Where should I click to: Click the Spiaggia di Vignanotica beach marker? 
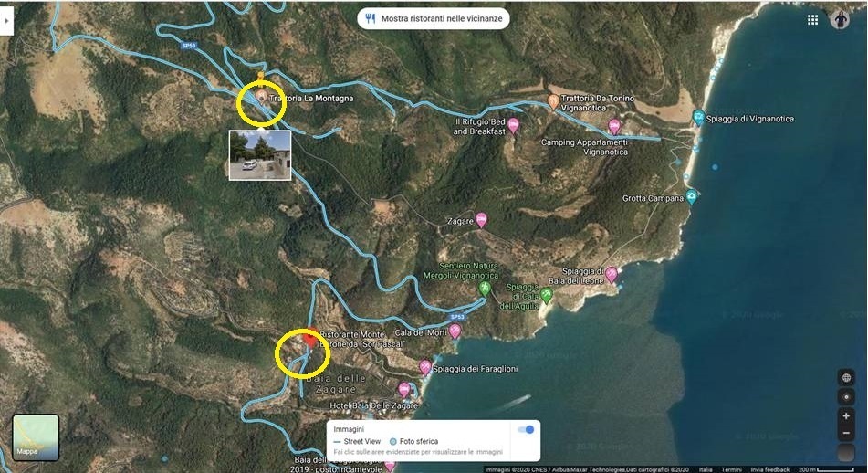698,118
